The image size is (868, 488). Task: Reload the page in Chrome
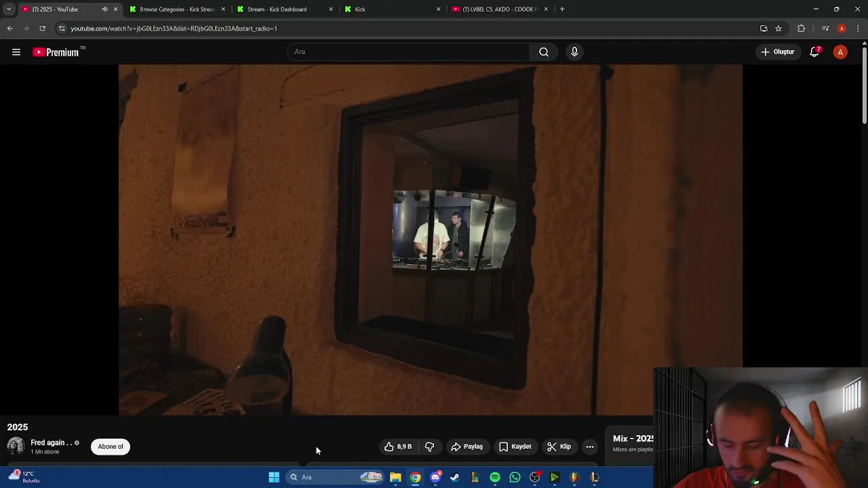[x=42, y=28]
